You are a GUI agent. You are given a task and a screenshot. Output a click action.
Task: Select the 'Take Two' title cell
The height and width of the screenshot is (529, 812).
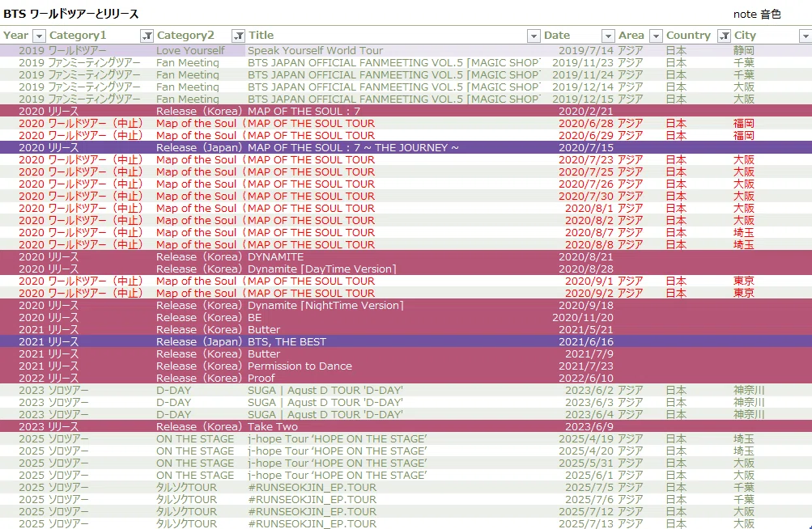[x=272, y=427]
